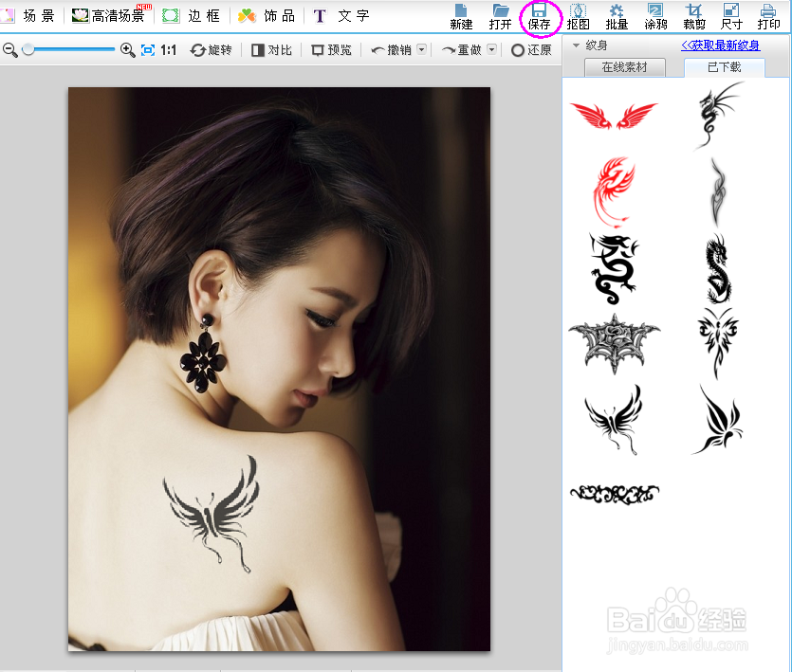Click the 旋转 rotate button
The width and height of the screenshot is (792, 672).
pos(212,50)
